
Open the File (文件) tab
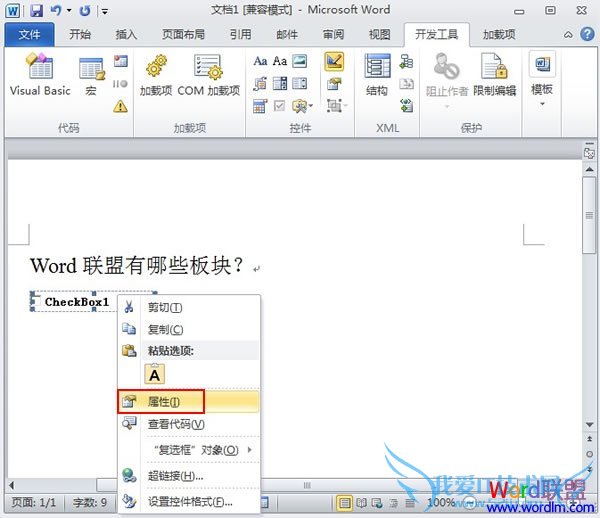click(29, 34)
